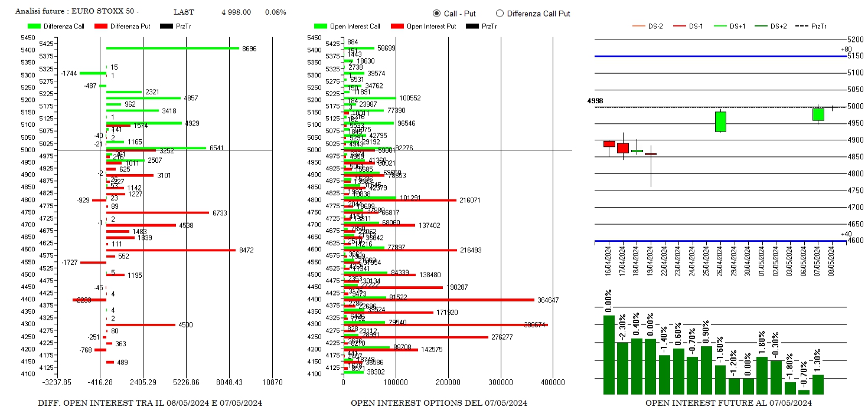
Task: Click the green Open Interest Call legend swatch
Action: point(321,27)
